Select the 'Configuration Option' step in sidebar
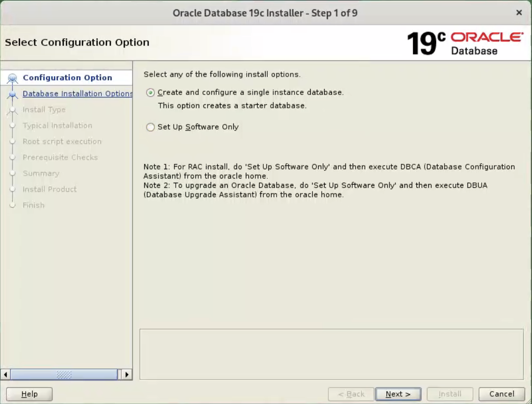The image size is (532, 404). (x=67, y=78)
